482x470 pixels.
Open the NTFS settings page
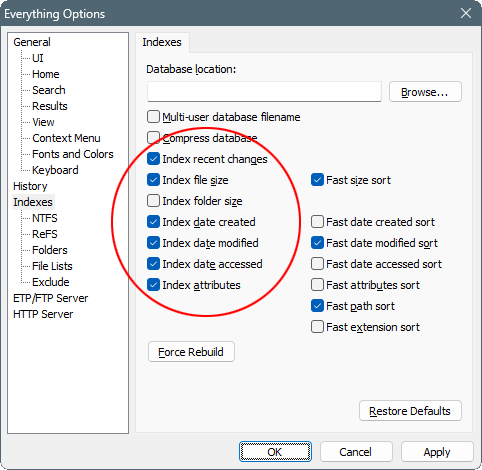click(45, 218)
